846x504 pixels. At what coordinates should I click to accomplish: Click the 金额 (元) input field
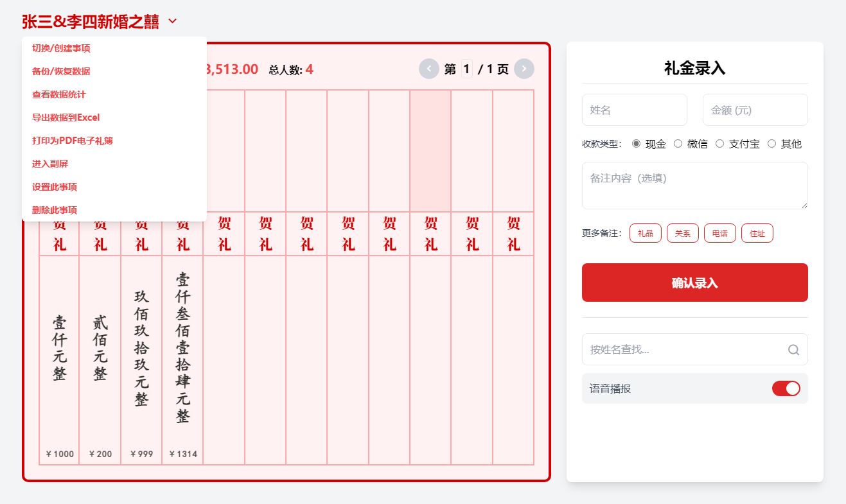tap(755, 110)
